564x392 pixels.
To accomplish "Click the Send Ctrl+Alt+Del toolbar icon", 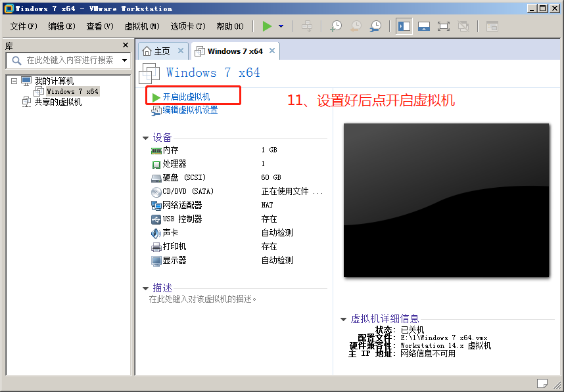I will [307, 26].
